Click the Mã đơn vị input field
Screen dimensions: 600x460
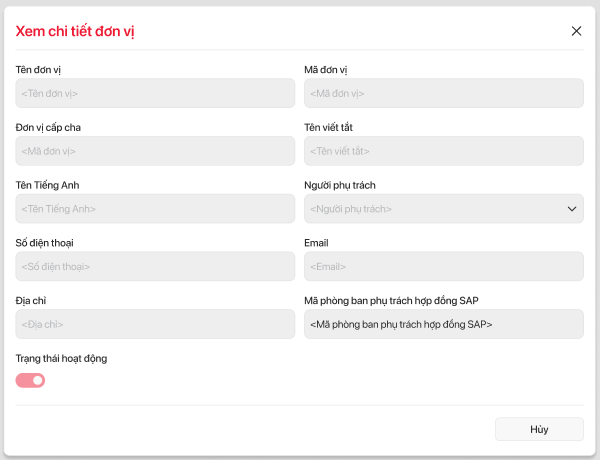pos(443,93)
